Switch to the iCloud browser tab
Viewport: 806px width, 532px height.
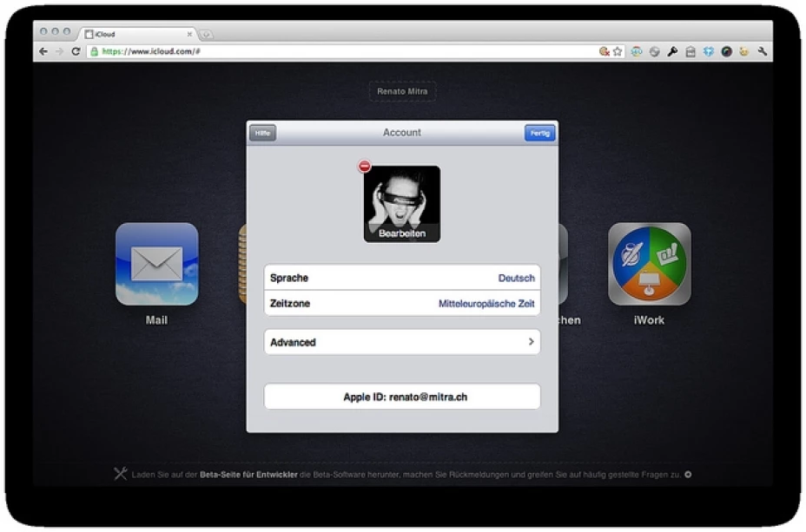(135, 34)
